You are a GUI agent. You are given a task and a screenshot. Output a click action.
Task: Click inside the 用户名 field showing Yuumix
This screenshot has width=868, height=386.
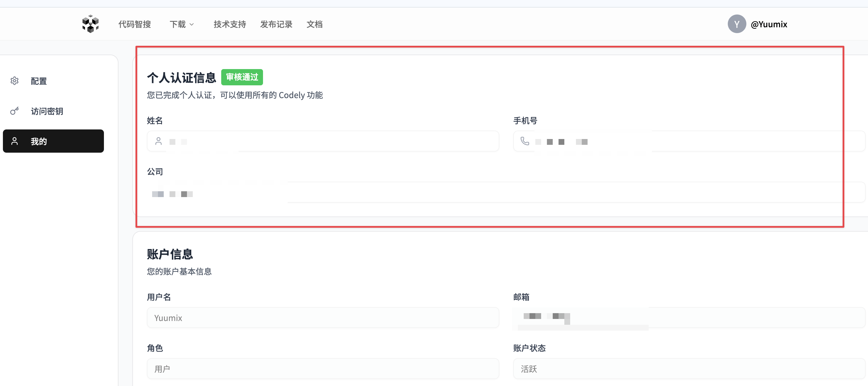pos(323,317)
